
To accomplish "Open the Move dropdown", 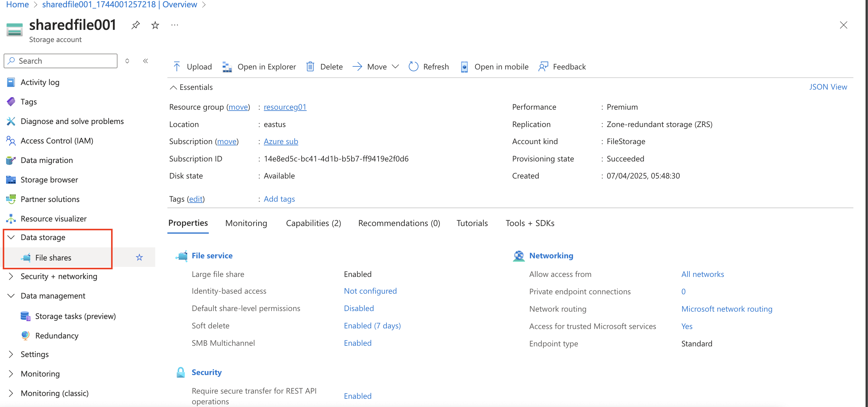I will tap(376, 67).
